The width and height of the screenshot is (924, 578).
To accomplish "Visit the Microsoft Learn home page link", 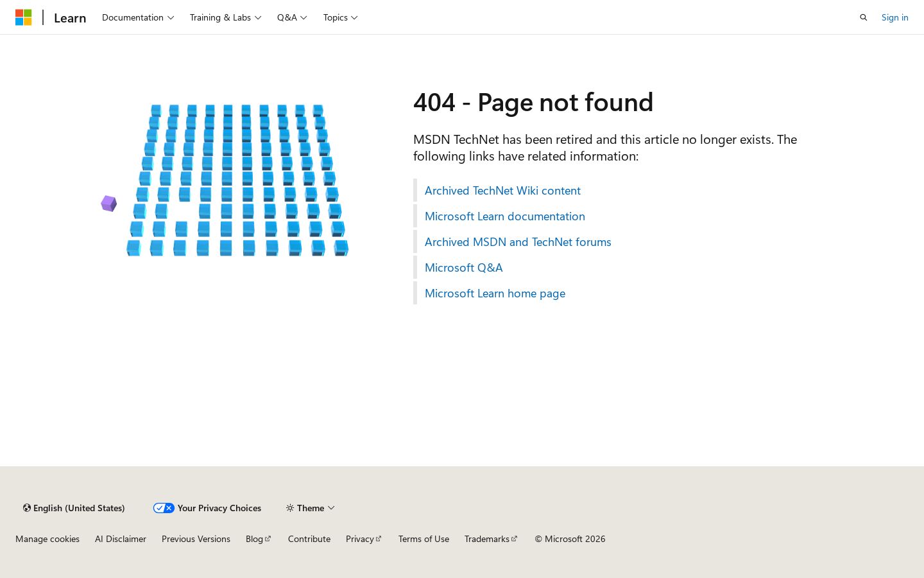I will [x=495, y=293].
